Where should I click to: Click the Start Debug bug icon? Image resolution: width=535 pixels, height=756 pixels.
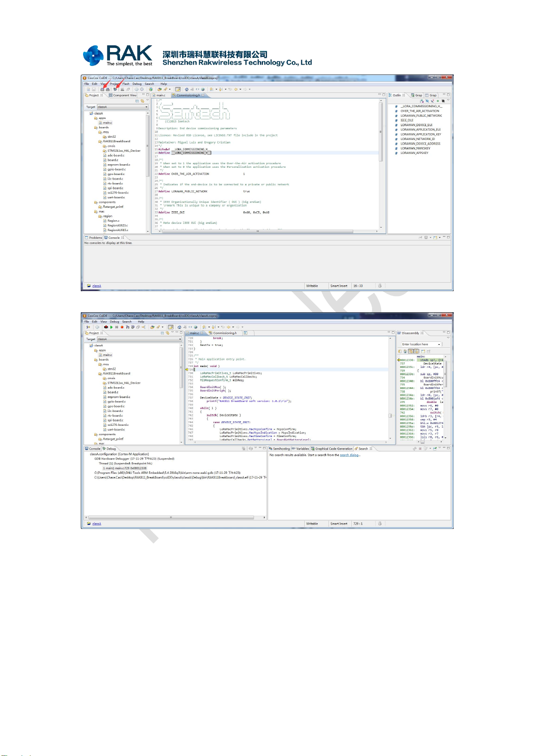coord(115,89)
